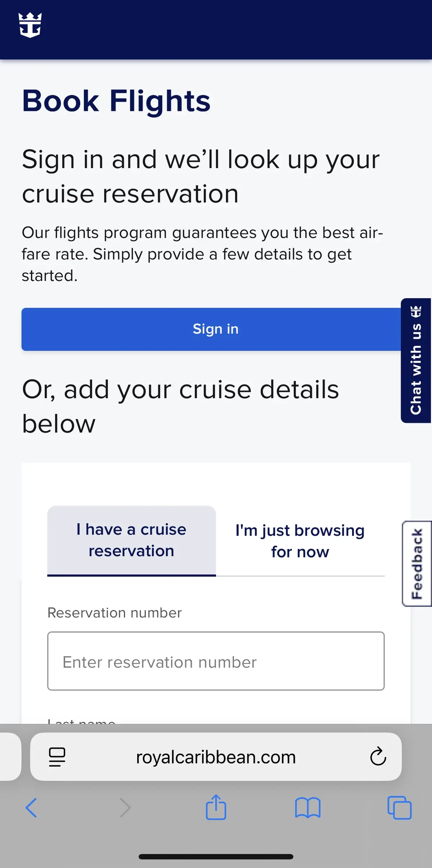Tap the home indicator bar
This screenshot has width=432, height=868.
tap(216, 856)
